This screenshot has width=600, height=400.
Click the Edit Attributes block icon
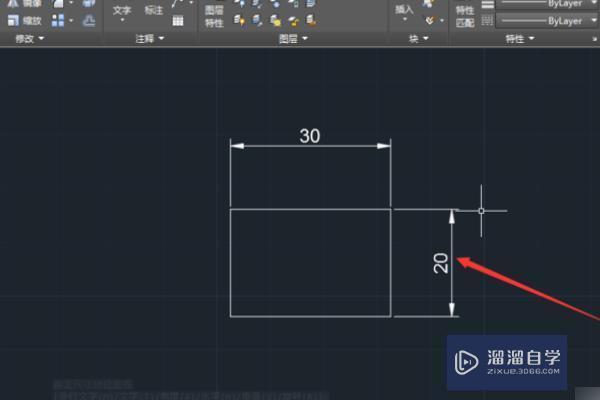coord(430,20)
